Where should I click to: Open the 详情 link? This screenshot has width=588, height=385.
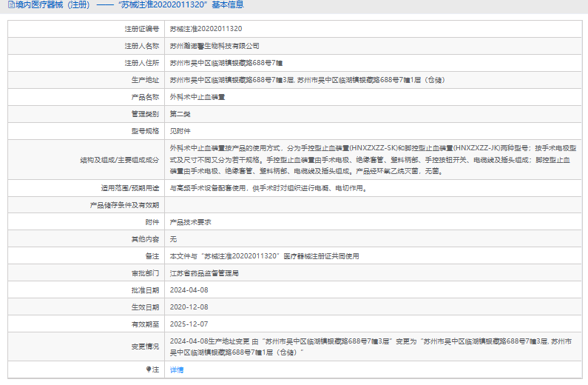tap(177, 370)
